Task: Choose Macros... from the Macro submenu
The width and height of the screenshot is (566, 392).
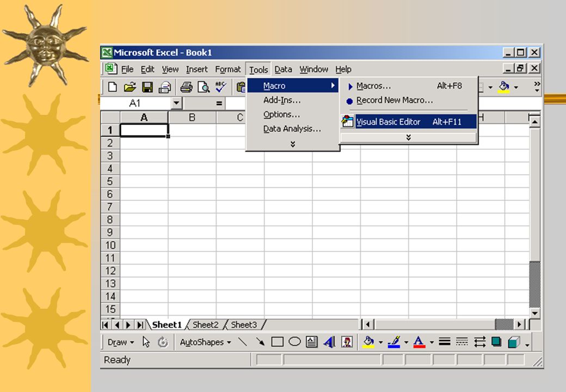Action: [408, 86]
